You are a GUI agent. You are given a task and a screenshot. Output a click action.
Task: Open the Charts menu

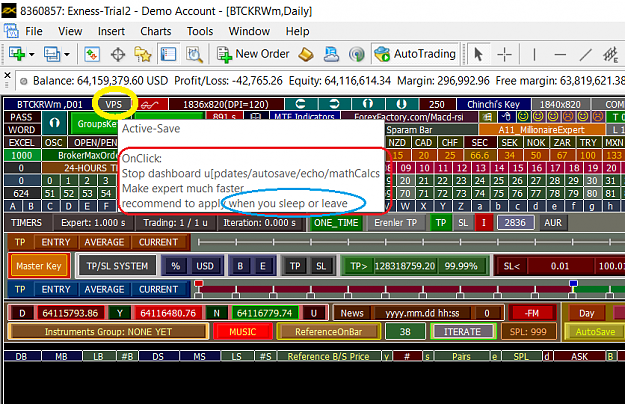click(x=155, y=31)
